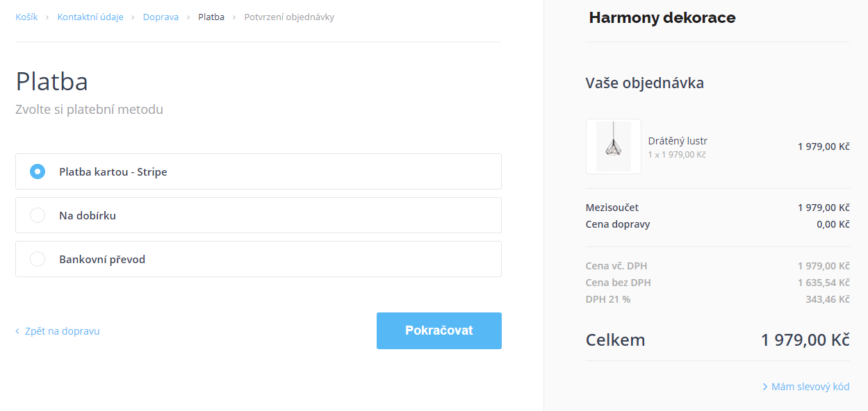Click the back chevron beside Zpět na dopravu

click(x=17, y=331)
